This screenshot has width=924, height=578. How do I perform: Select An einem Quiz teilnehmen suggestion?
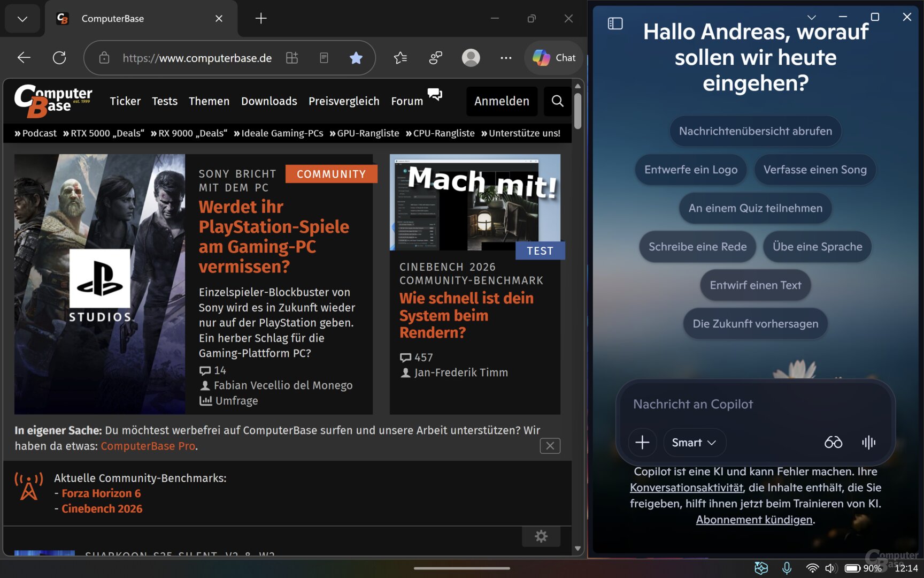[756, 208]
